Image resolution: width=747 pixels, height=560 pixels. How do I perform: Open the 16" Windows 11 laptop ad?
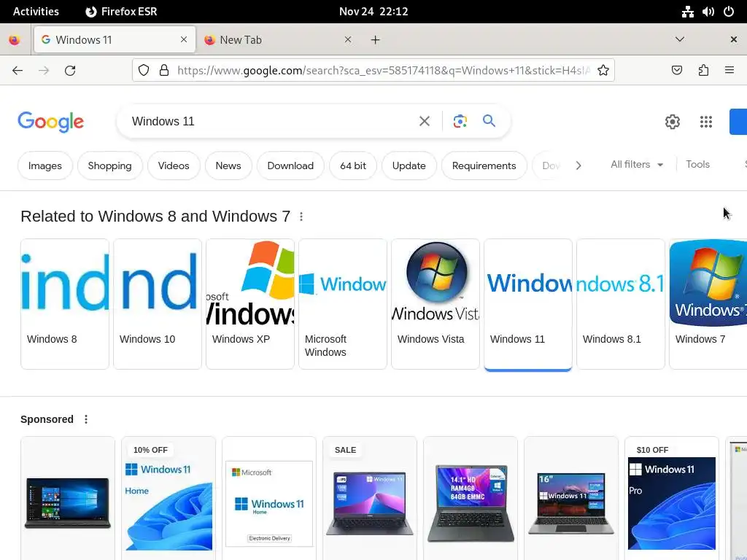[571, 498]
